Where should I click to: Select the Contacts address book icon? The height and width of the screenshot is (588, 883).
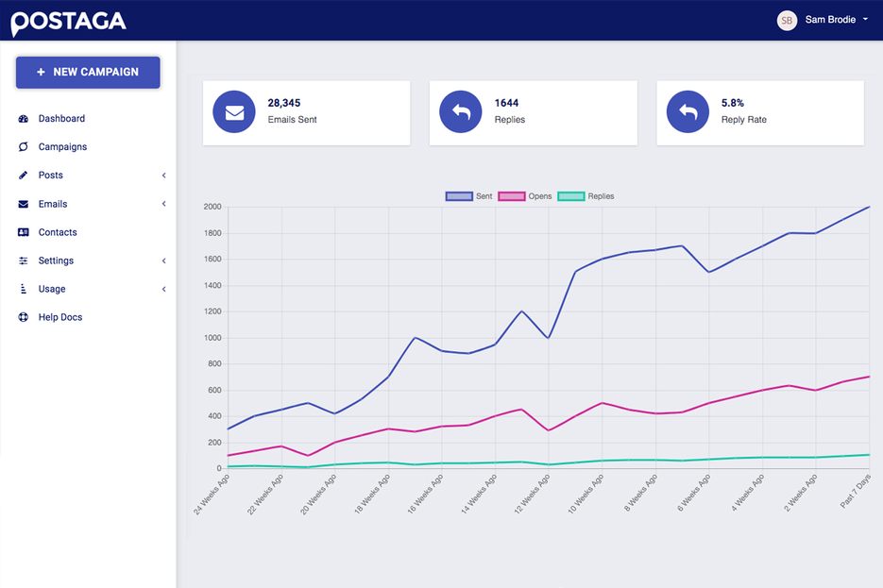(x=23, y=231)
